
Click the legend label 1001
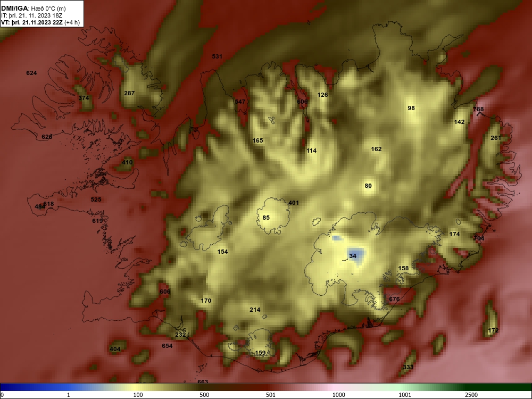tap(405, 395)
